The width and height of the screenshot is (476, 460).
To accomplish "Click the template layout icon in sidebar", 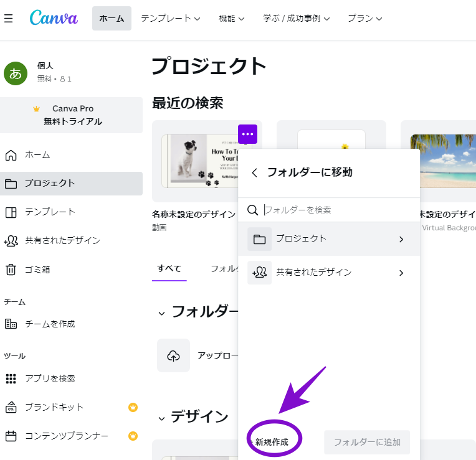I will [x=11, y=212].
